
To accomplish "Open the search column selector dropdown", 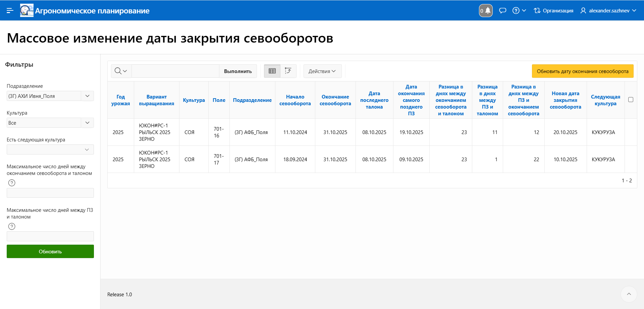I will tap(121, 71).
